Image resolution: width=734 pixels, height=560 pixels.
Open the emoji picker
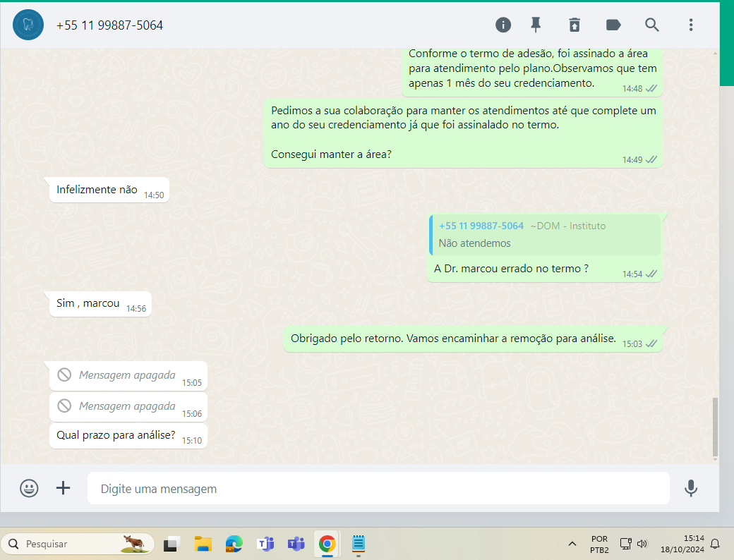[29, 488]
